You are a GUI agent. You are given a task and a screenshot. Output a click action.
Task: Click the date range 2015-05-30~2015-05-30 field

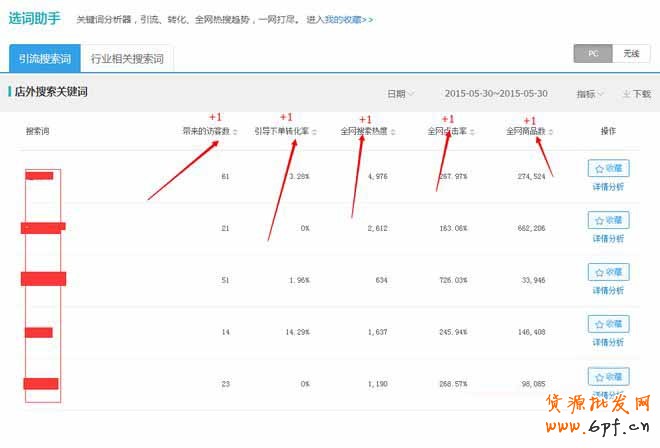point(496,93)
